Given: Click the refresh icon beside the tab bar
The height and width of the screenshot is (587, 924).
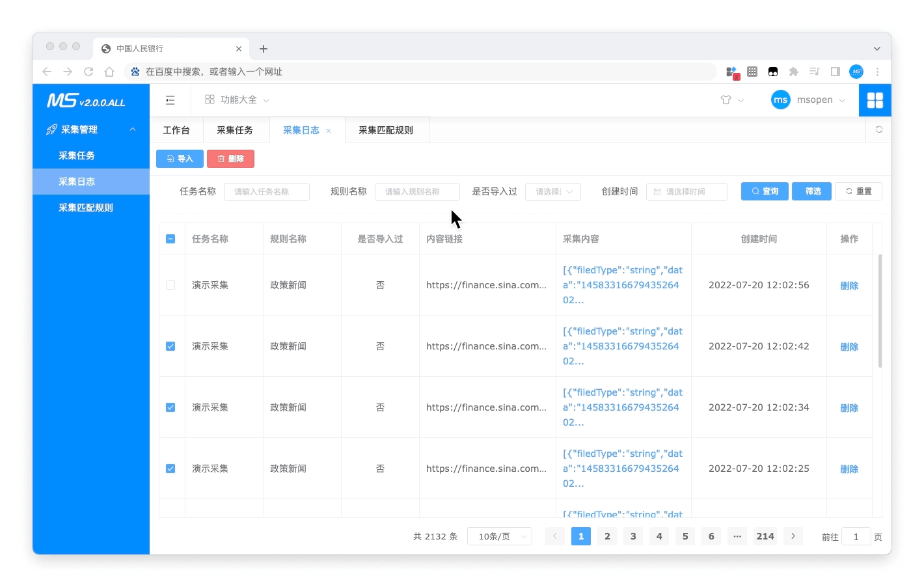Looking at the screenshot, I should pyautogui.click(x=878, y=130).
